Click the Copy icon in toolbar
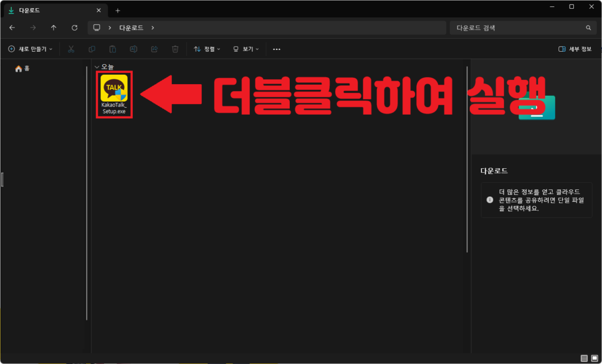The width and height of the screenshot is (602, 364). (x=92, y=49)
